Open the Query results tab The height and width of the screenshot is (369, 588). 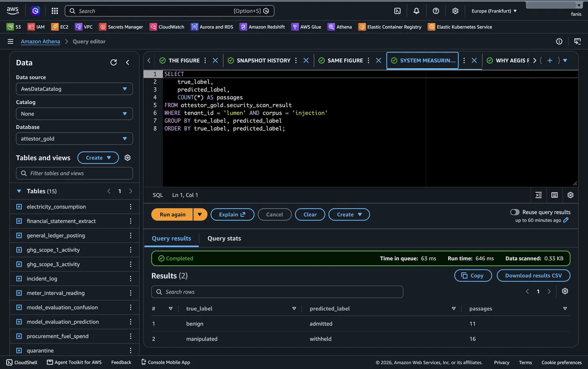[x=171, y=238]
